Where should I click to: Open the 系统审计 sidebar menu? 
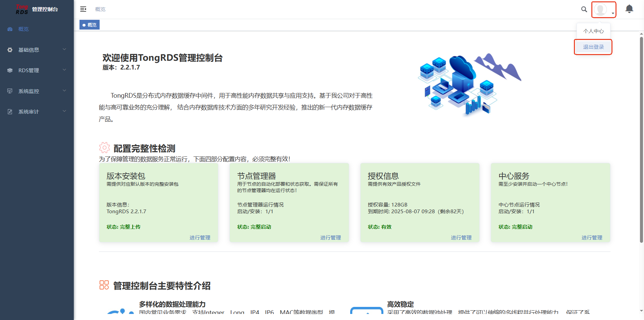pyautogui.click(x=37, y=112)
